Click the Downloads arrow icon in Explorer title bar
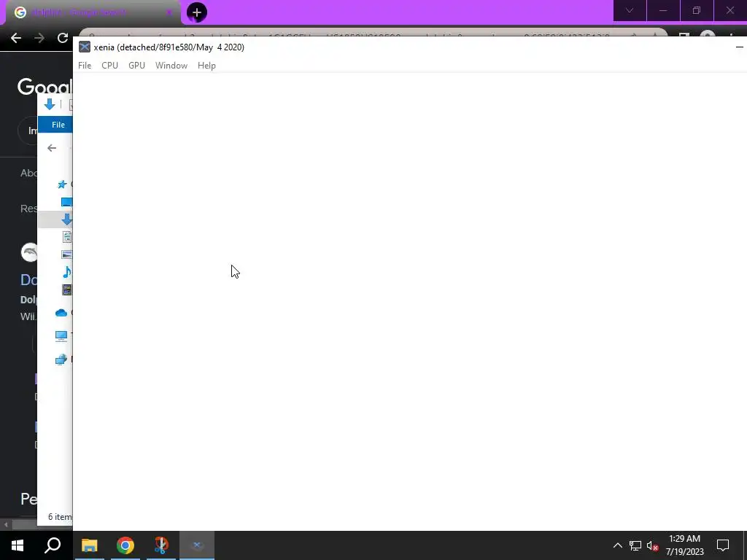 [x=50, y=104]
